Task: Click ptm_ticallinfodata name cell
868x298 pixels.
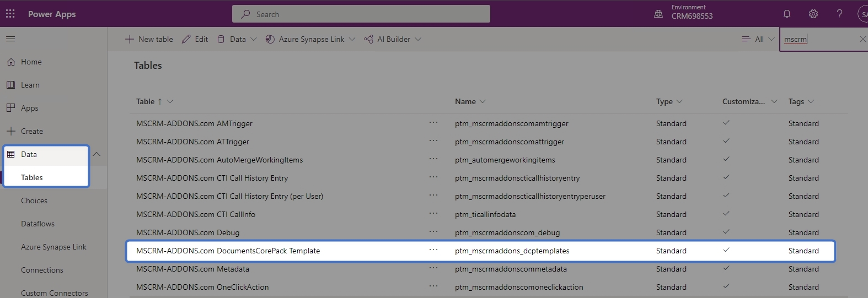Action: pyautogui.click(x=485, y=214)
